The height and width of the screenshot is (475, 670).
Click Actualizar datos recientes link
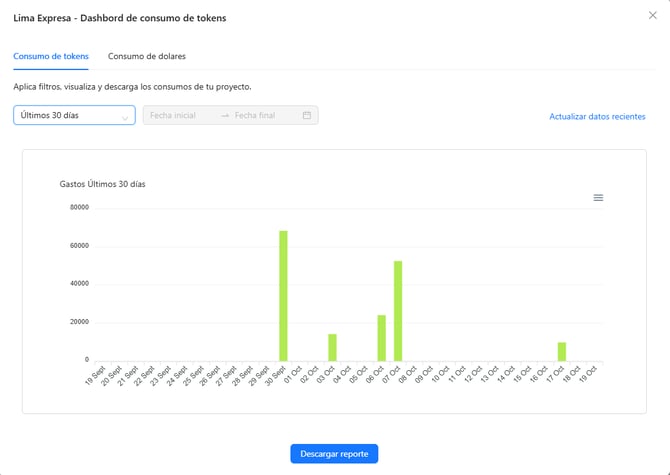tap(597, 117)
